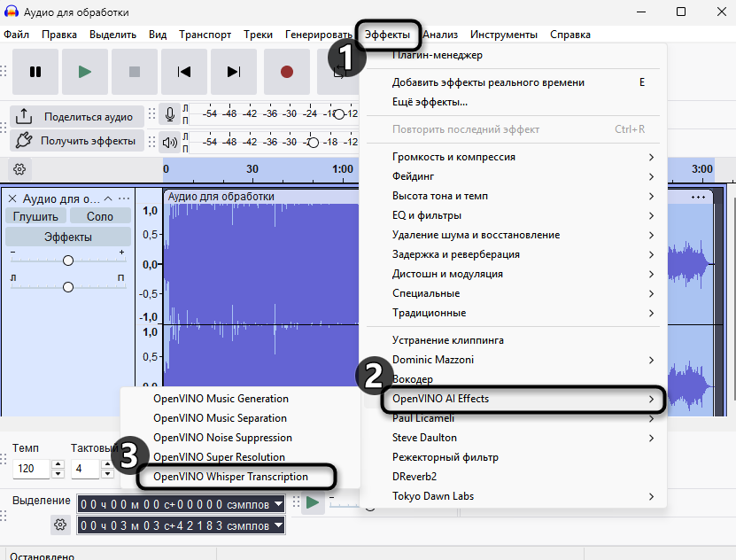
Task: Increase tempo with the up stepper
Action: coord(58,463)
